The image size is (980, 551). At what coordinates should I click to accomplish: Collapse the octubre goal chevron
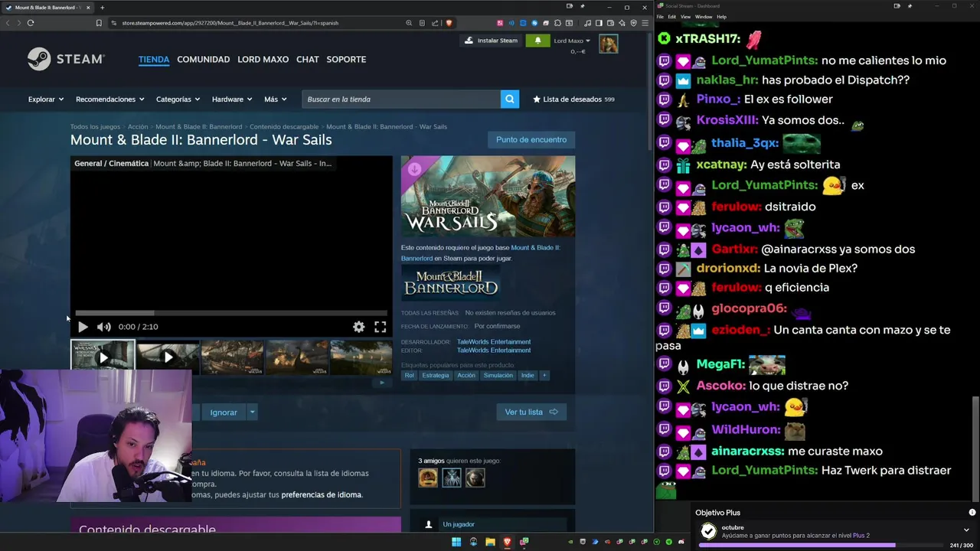pyautogui.click(x=966, y=530)
